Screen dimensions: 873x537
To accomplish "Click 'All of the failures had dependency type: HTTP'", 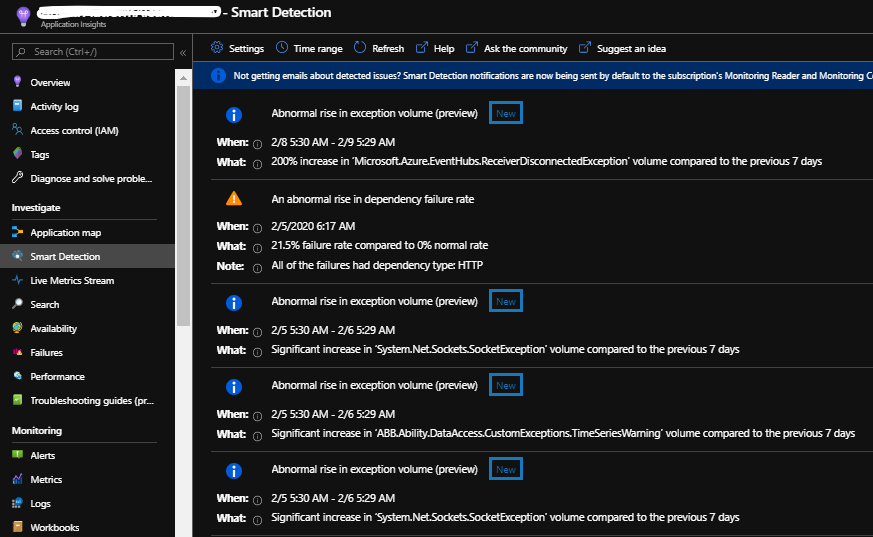I will click(x=377, y=265).
